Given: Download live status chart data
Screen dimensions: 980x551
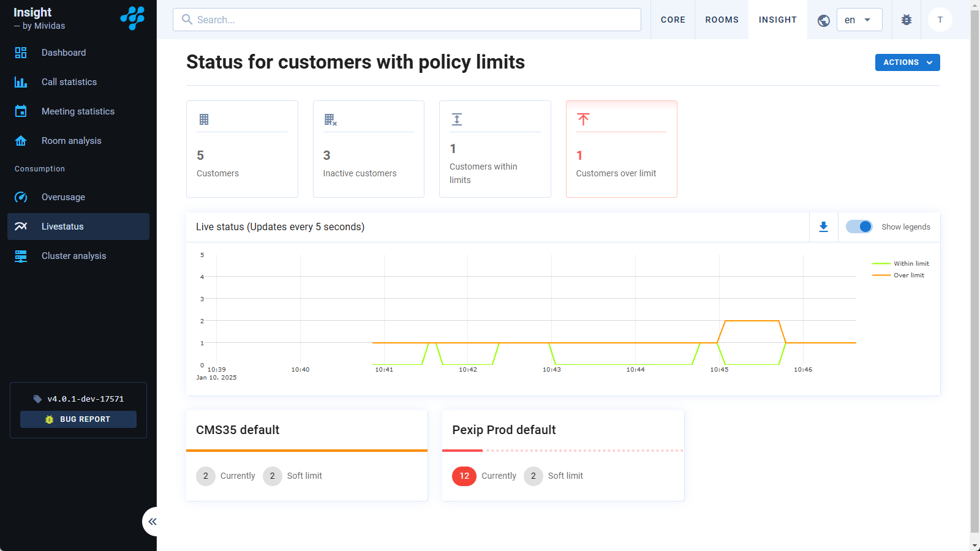Looking at the screenshot, I should click(824, 227).
